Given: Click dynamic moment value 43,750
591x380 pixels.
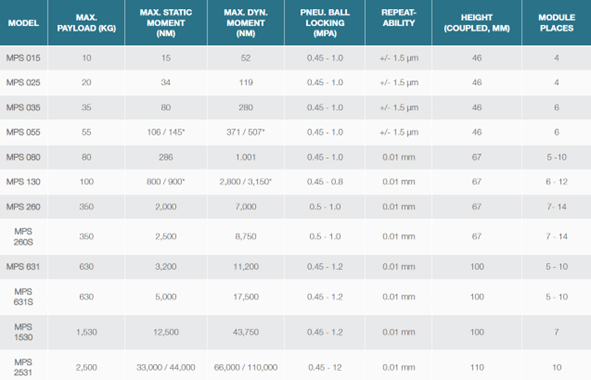Looking at the screenshot, I should pos(246,332).
